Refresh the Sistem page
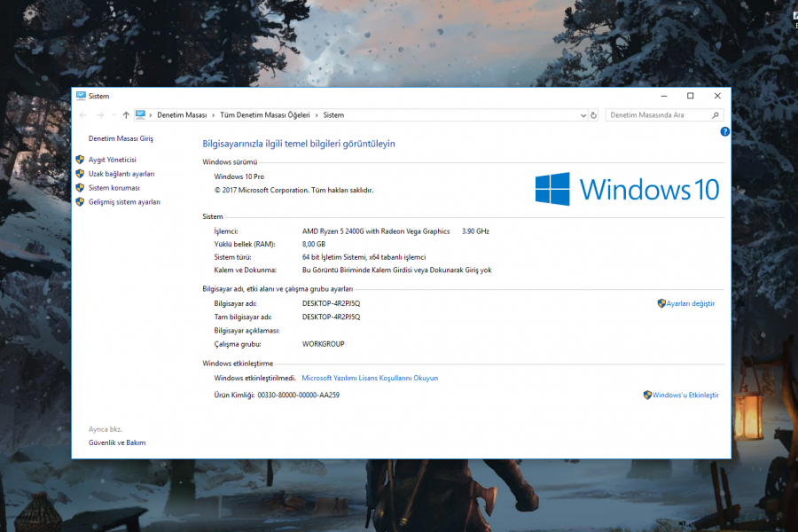Viewport: 798px width, 532px height. click(x=593, y=115)
